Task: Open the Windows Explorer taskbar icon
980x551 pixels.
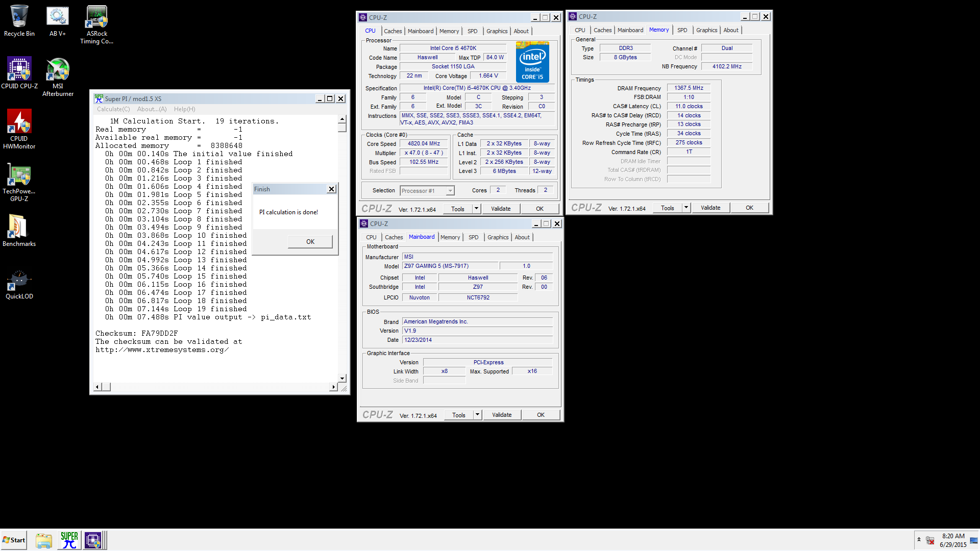Action: pos(44,540)
